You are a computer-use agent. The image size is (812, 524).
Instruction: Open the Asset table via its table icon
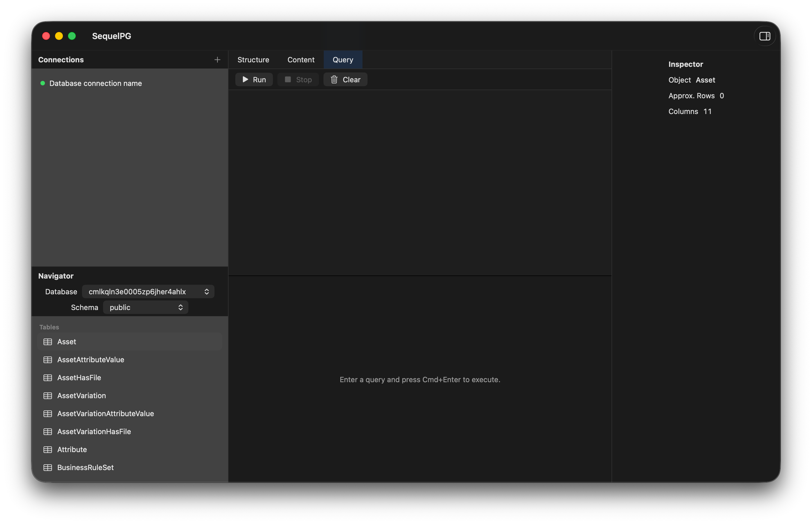[48, 342]
